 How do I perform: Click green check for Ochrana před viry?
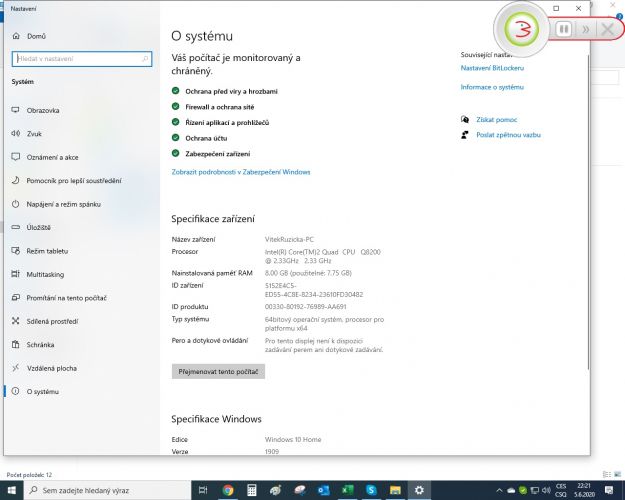click(175, 91)
